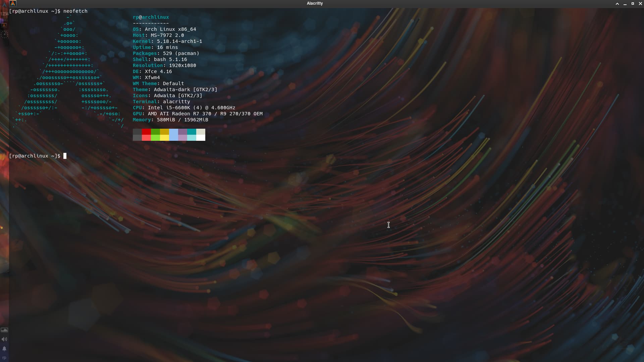Screen dimensions: 644x362
Task: Click the typed 'neofetch' command text
Action: 75,11
